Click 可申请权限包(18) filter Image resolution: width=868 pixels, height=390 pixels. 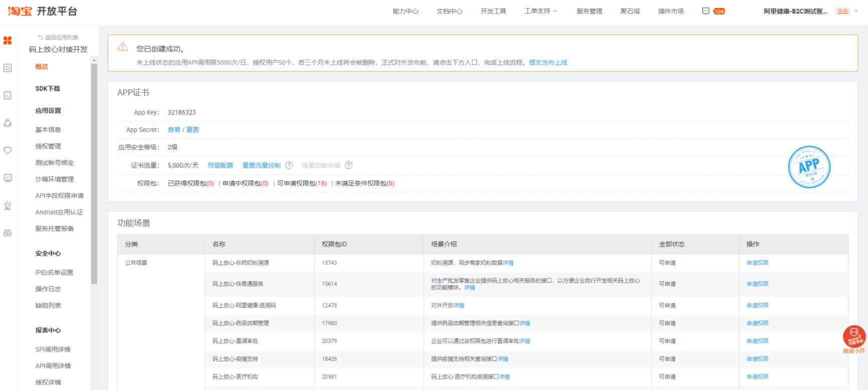click(x=302, y=183)
